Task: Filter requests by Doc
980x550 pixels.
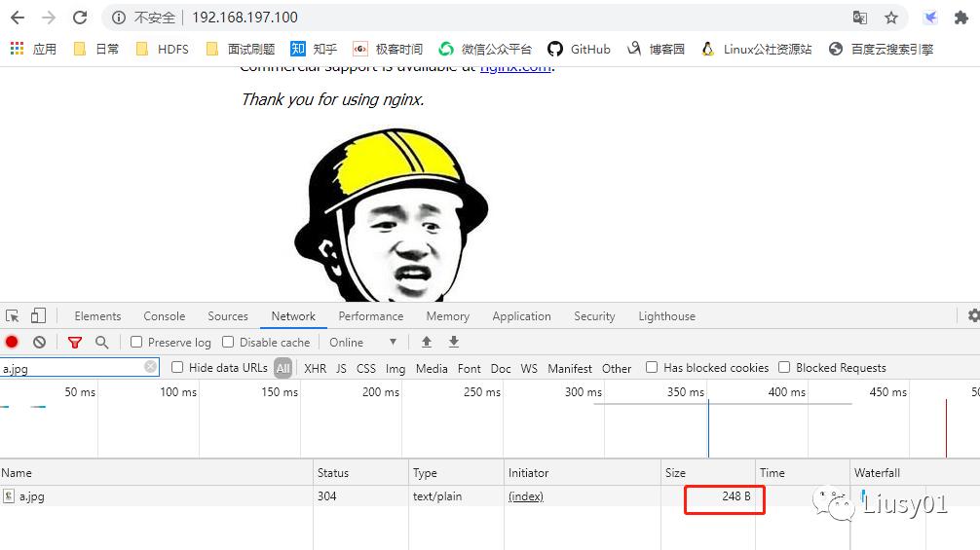Action: point(501,368)
